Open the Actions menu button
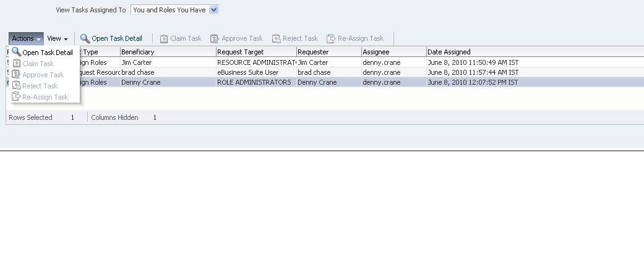Screen dimensions: 644x267 pyautogui.click(x=26, y=38)
